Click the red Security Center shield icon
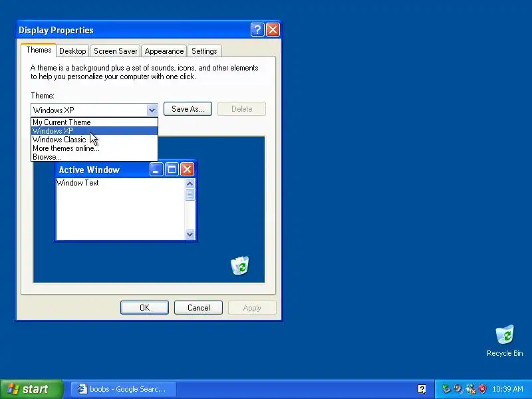The image size is (532, 399). tap(482, 389)
